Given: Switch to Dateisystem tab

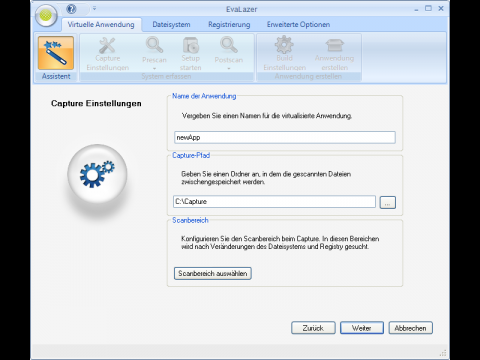Looking at the screenshot, I should tap(171, 24).
